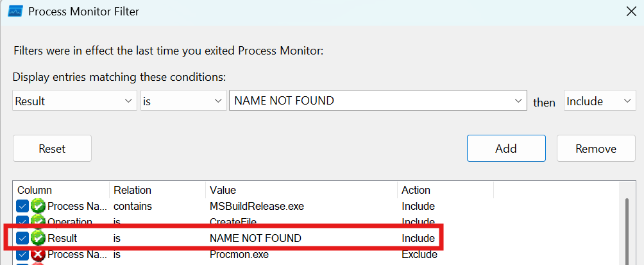This screenshot has width=644, height=265.
Task: Click the Add button
Action: pyautogui.click(x=506, y=148)
